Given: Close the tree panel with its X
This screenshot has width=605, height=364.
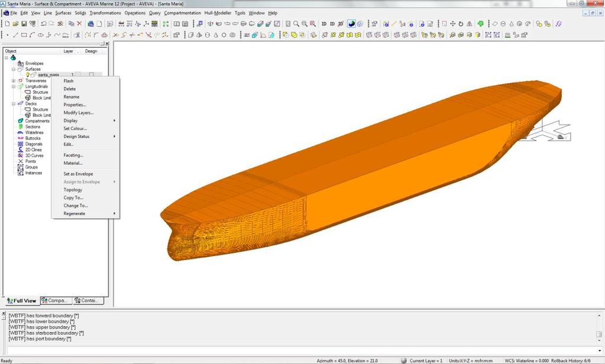Looking at the screenshot, I should pyautogui.click(x=107, y=44).
